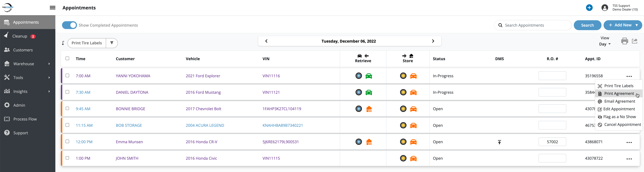The image size is (644, 172).
Task: Check the 7:00 AM appointment checkbox
Action: point(67,75)
